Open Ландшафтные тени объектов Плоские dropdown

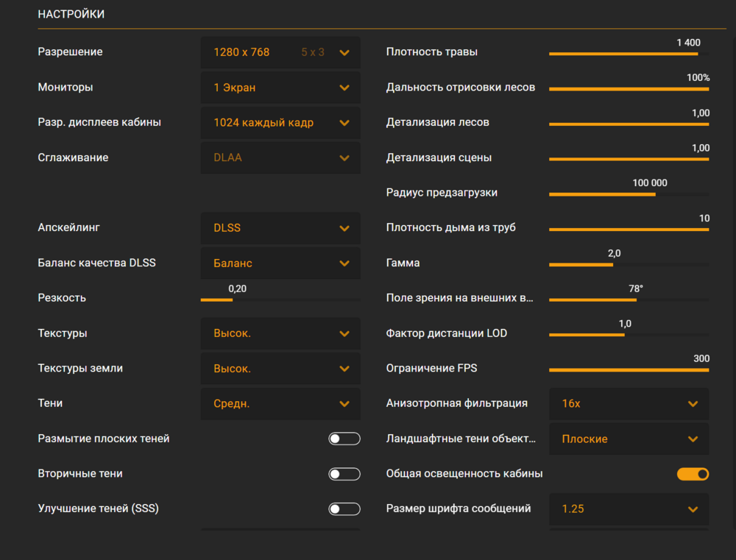click(629, 439)
